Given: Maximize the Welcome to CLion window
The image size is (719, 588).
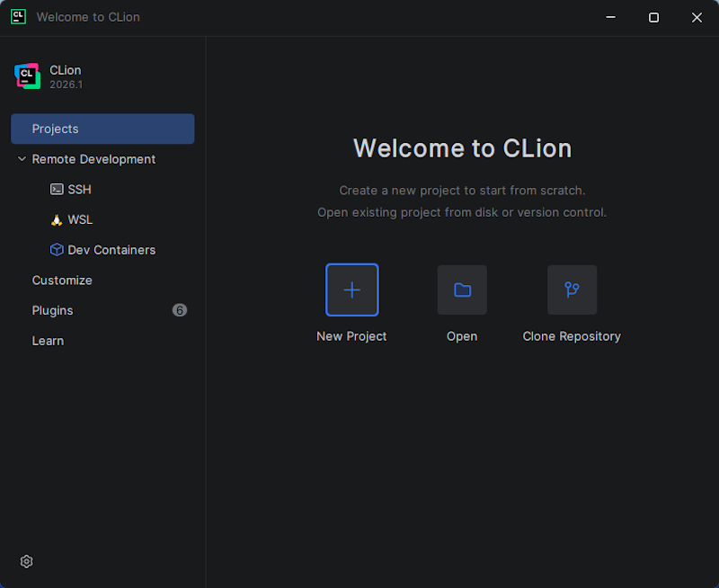Looking at the screenshot, I should click(x=654, y=17).
